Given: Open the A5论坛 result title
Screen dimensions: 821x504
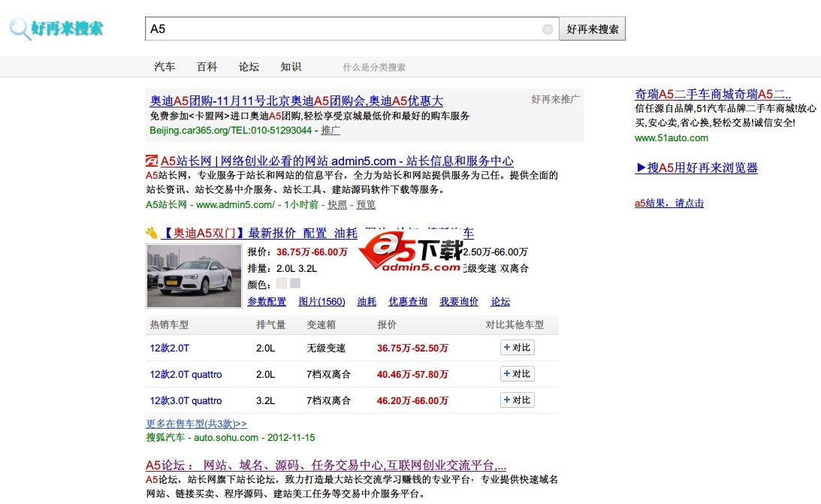Looking at the screenshot, I should click(x=326, y=465).
